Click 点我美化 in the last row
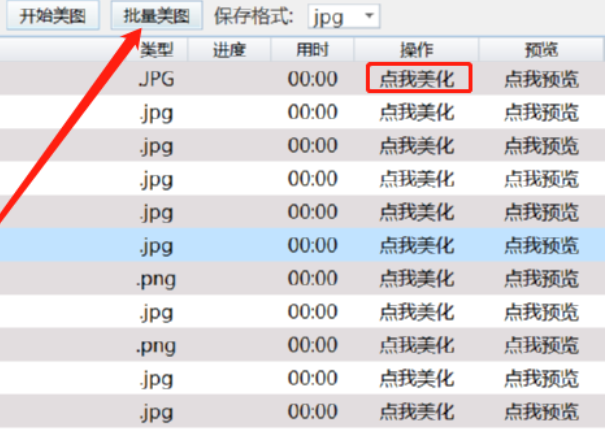This screenshot has height=439, width=606. pyautogui.click(x=417, y=412)
